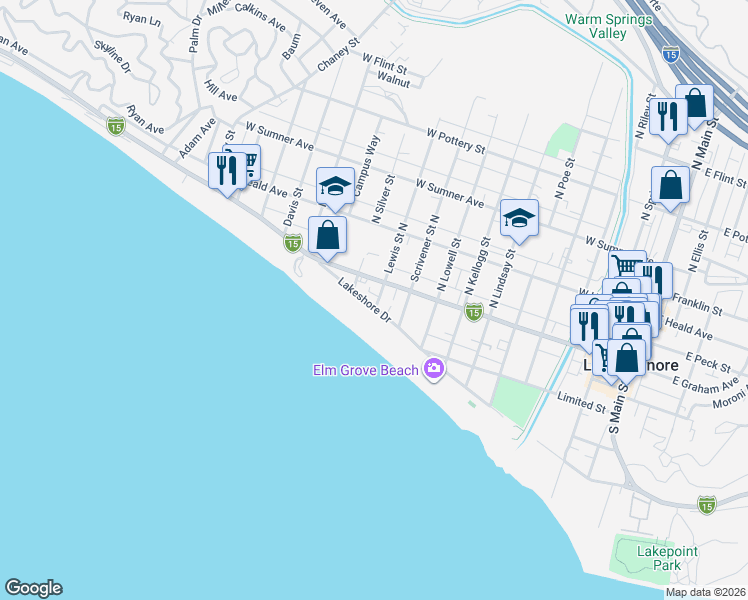The height and width of the screenshot is (600, 748).
Task: Click the Franklin St street label
Action: click(x=697, y=305)
